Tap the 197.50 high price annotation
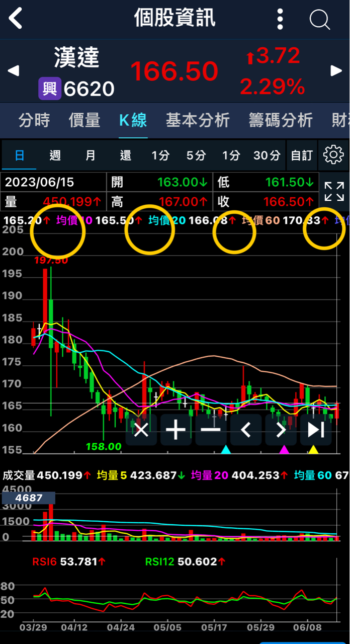Screen dimensions: 350x644 pos(51,260)
